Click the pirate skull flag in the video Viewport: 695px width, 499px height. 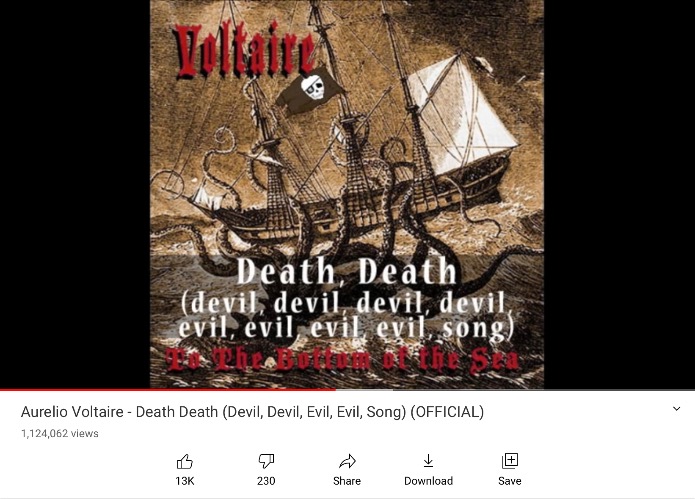click(310, 90)
